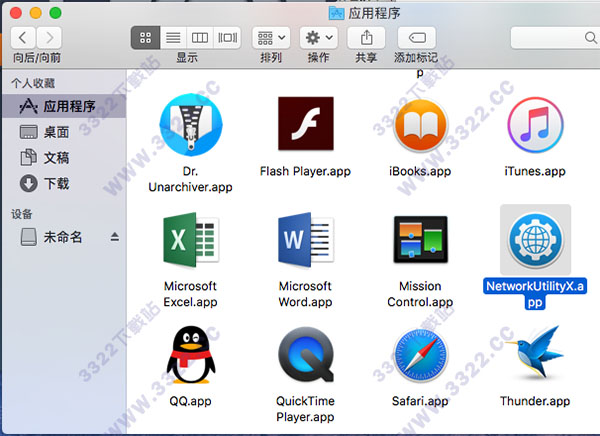
Task: Select the Microsoft Word app icon
Action: tap(305, 240)
